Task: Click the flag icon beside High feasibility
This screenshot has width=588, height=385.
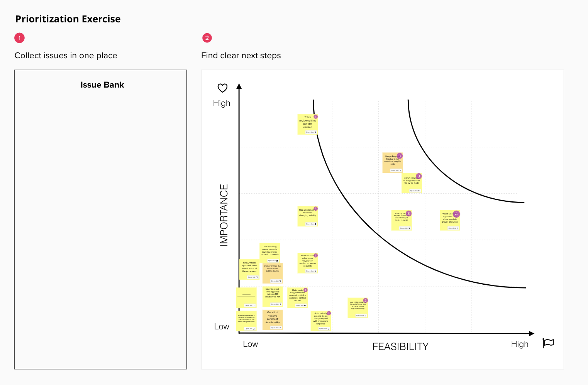Action: click(x=548, y=343)
